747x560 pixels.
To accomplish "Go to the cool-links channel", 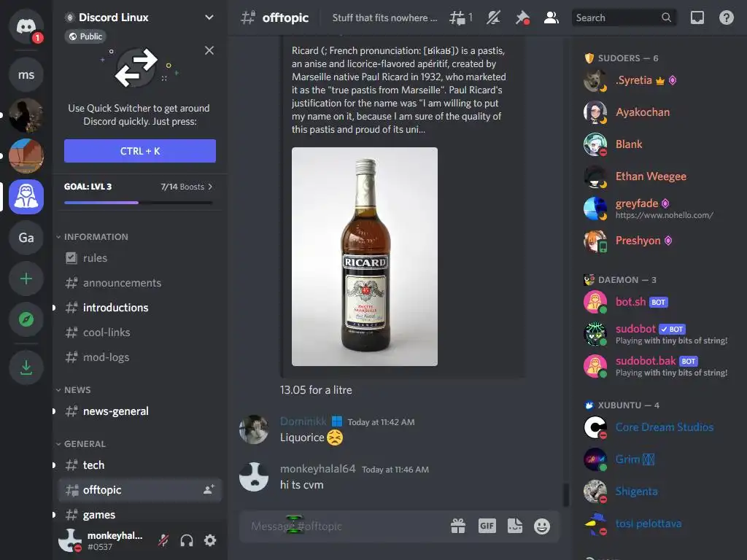I will pos(140,332).
